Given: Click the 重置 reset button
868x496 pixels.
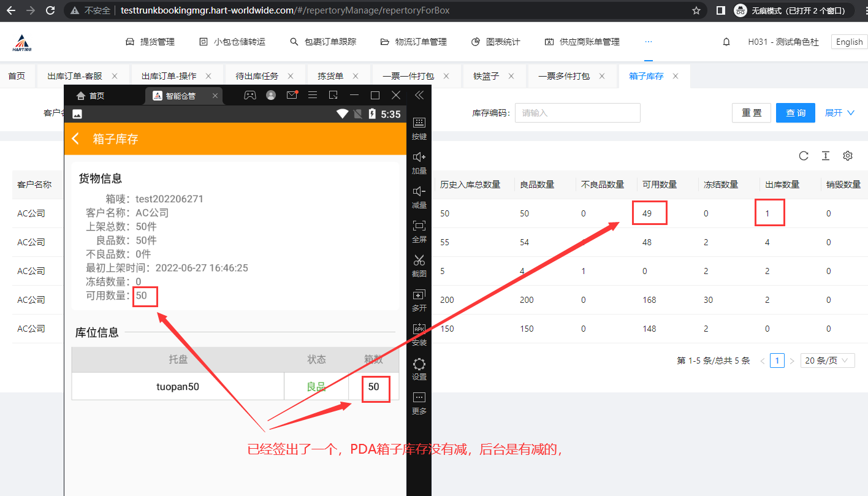Looking at the screenshot, I should pos(752,113).
